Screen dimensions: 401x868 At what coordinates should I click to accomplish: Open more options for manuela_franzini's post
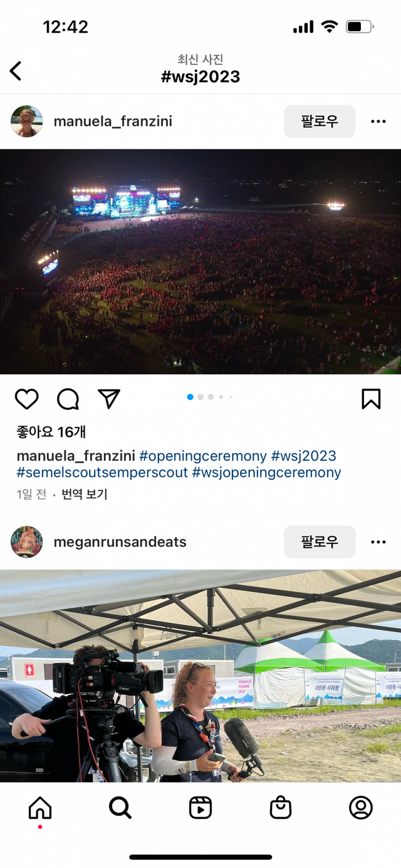[x=378, y=121]
